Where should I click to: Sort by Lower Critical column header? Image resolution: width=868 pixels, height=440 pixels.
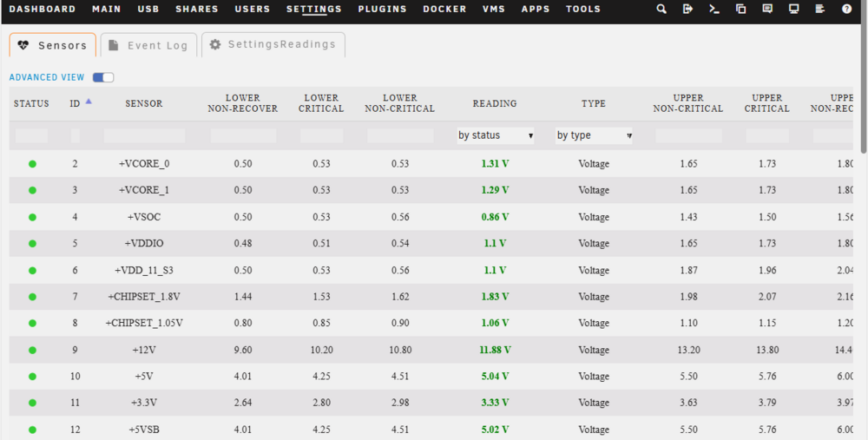tap(321, 103)
